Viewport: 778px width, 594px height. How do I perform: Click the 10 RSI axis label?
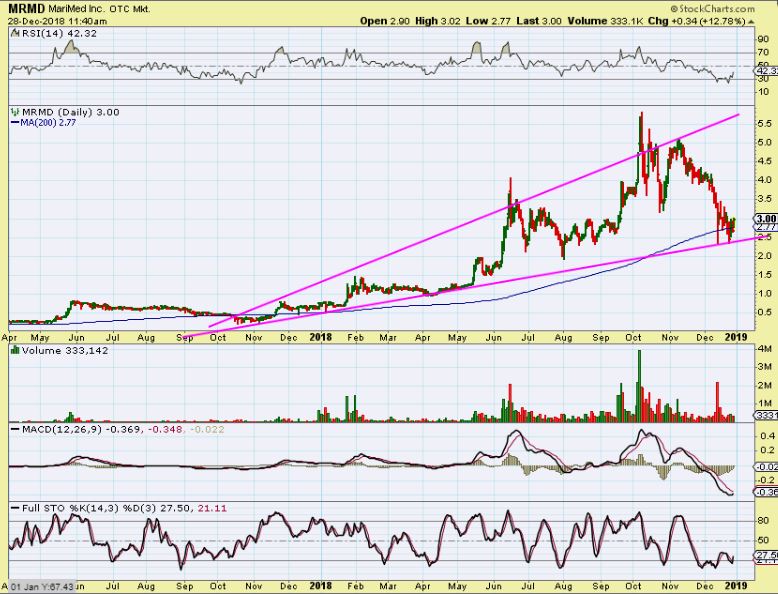763,92
